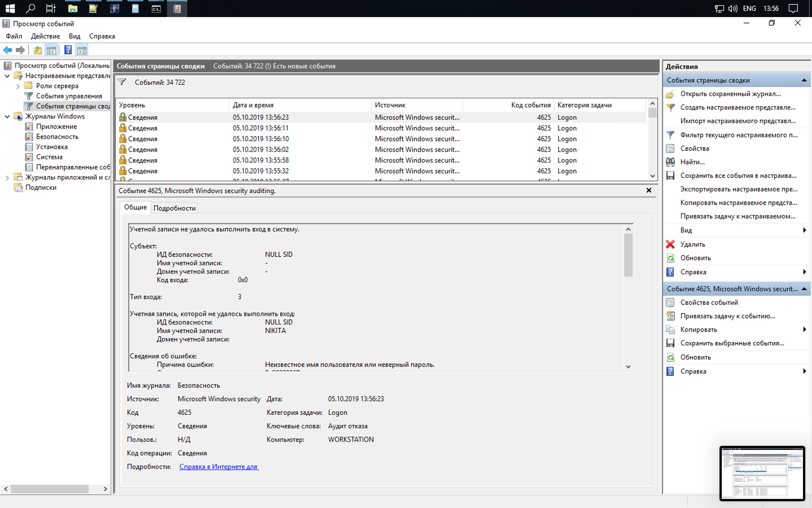The width and height of the screenshot is (812, 508).
Task: Open File Explorer from the taskbar
Action: pyautogui.click(x=72, y=8)
